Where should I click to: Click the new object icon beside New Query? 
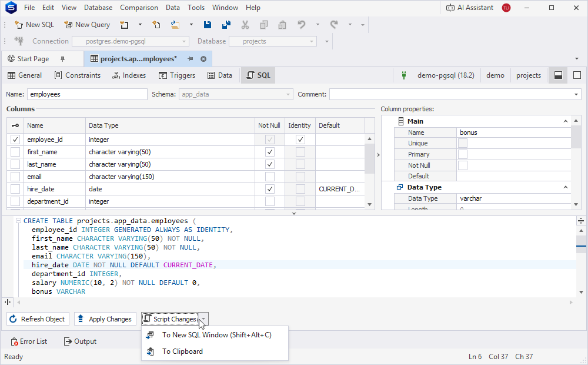click(x=124, y=25)
